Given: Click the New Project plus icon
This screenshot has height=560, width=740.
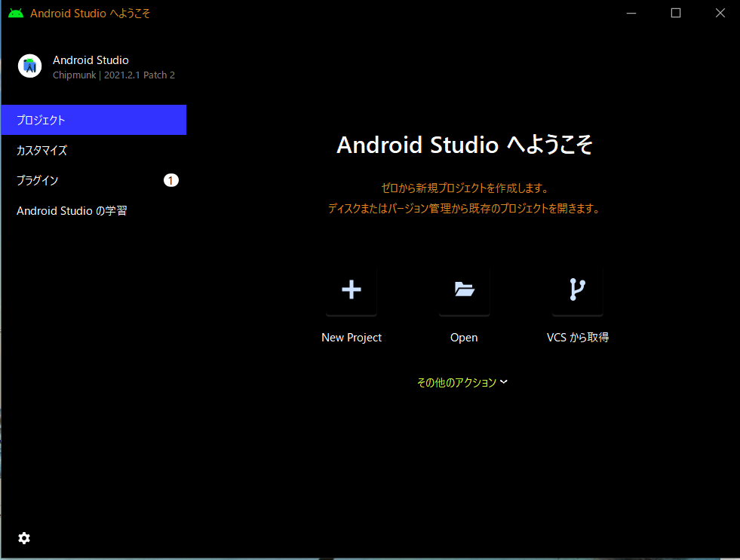Looking at the screenshot, I should tap(352, 289).
